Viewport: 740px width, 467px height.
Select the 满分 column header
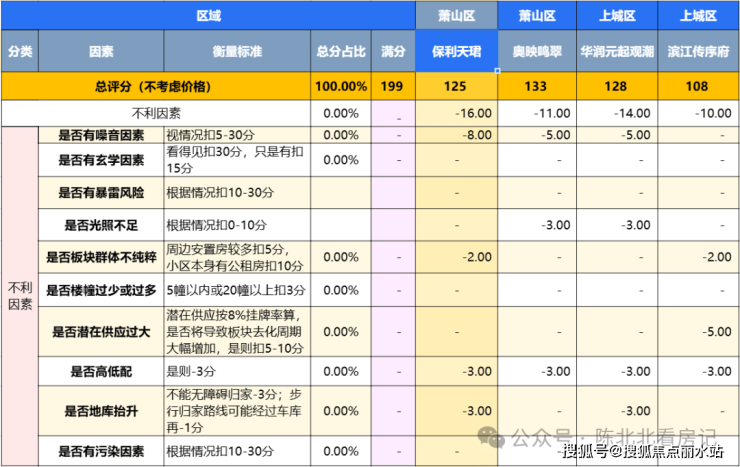(x=393, y=51)
